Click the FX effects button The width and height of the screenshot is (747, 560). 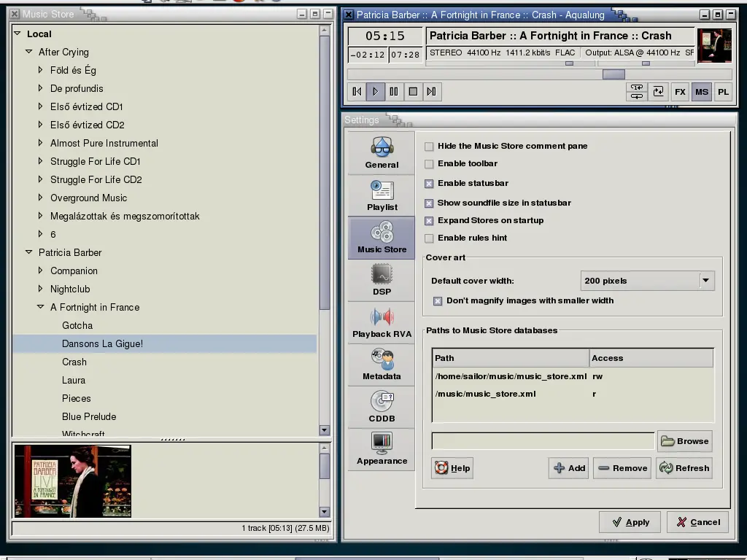point(680,92)
